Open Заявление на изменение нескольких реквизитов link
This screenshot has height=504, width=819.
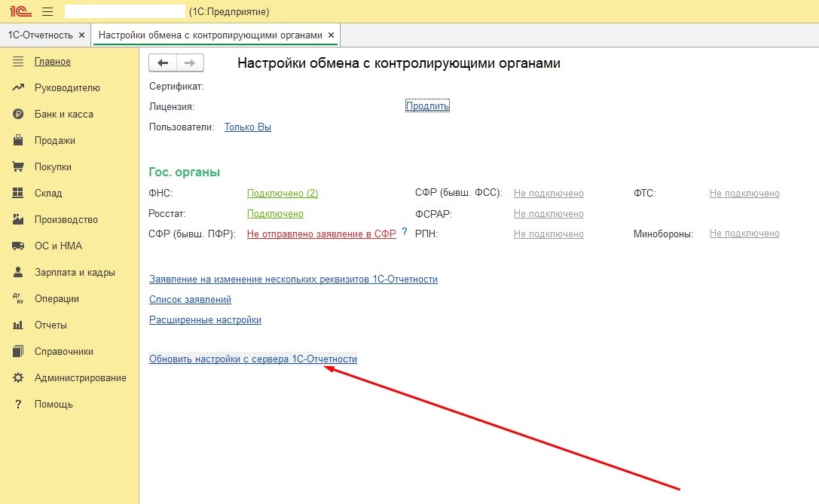(293, 279)
